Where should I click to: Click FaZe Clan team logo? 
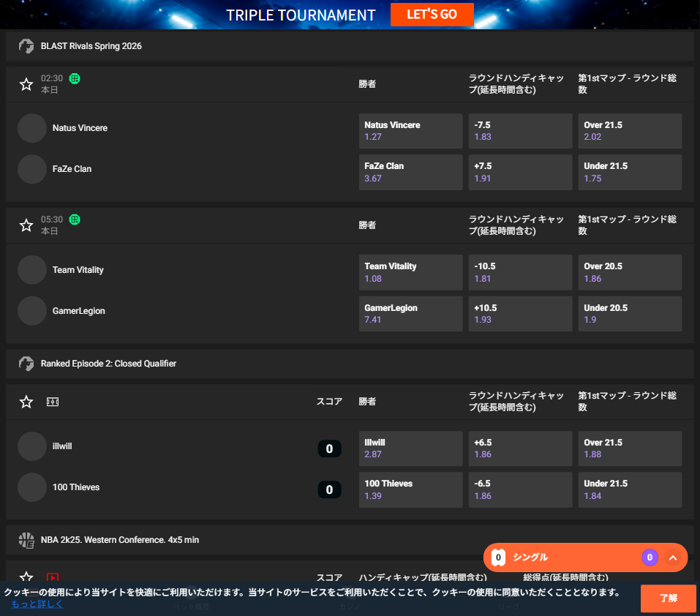click(32, 169)
